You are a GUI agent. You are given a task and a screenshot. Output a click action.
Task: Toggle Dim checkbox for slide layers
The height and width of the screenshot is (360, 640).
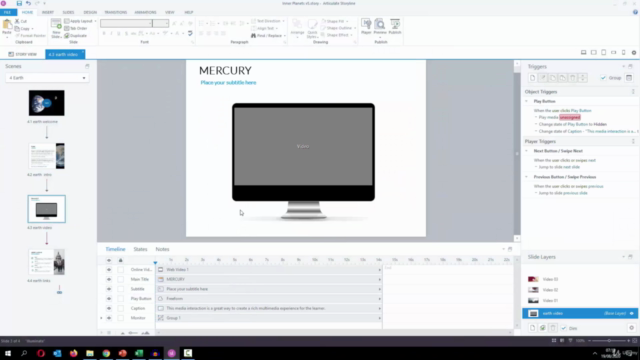pos(564,328)
